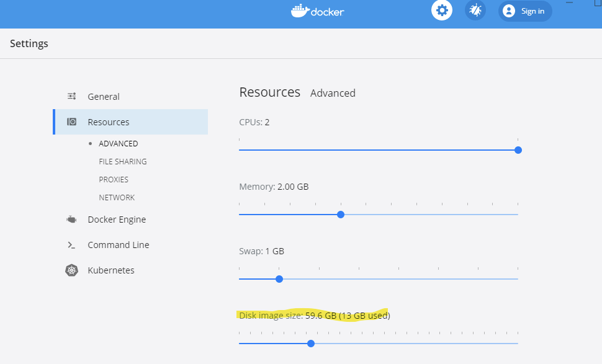Click the Kubernetes wheel icon

tap(72, 270)
